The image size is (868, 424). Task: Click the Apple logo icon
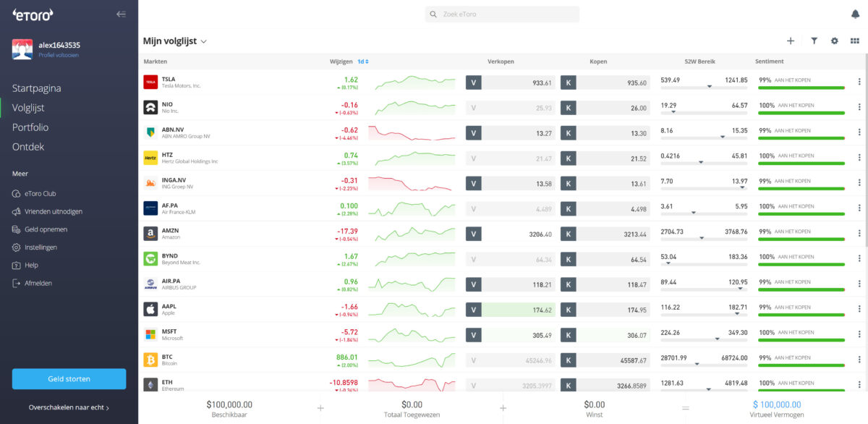(150, 310)
